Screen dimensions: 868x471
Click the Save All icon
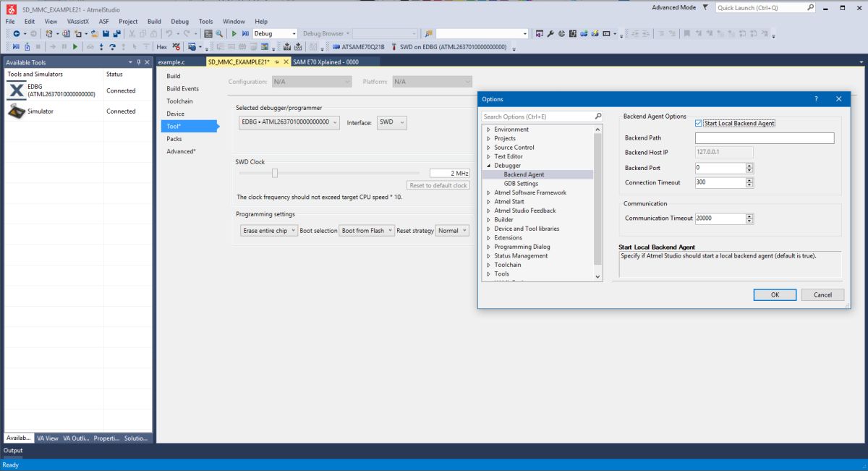[117, 33]
